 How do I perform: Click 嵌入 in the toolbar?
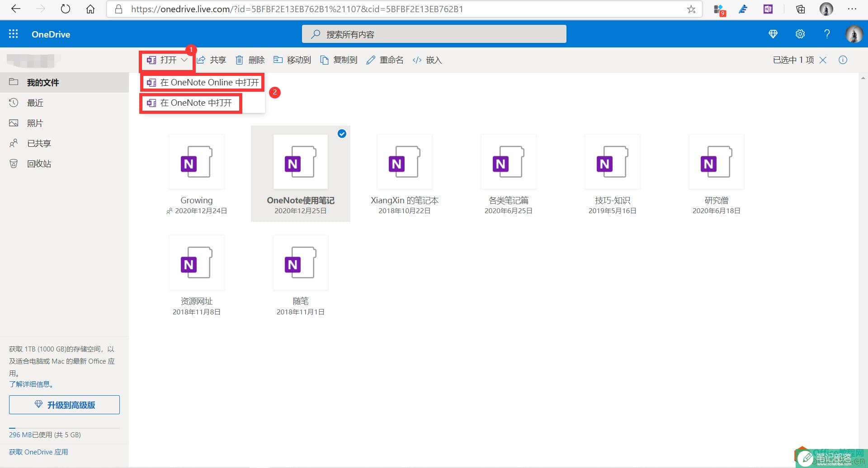(x=427, y=60)
